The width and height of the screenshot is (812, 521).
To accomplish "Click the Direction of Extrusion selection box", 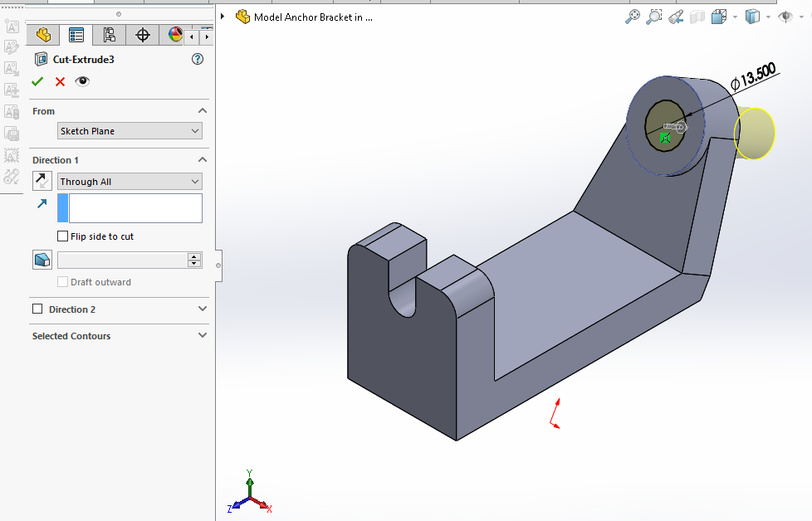I will click(135, 208).
